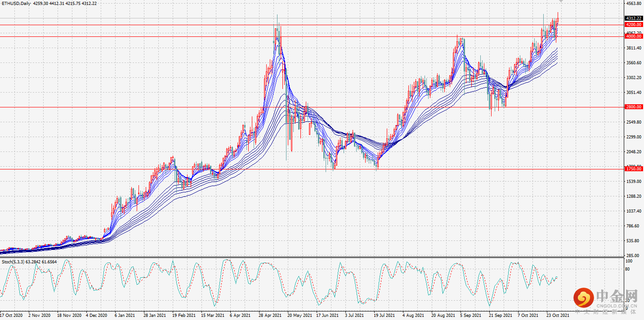Click the red 4000.00 price level label
Image resolution: width=644 pixels, height=320 pixels.
(x=633, y=36)
